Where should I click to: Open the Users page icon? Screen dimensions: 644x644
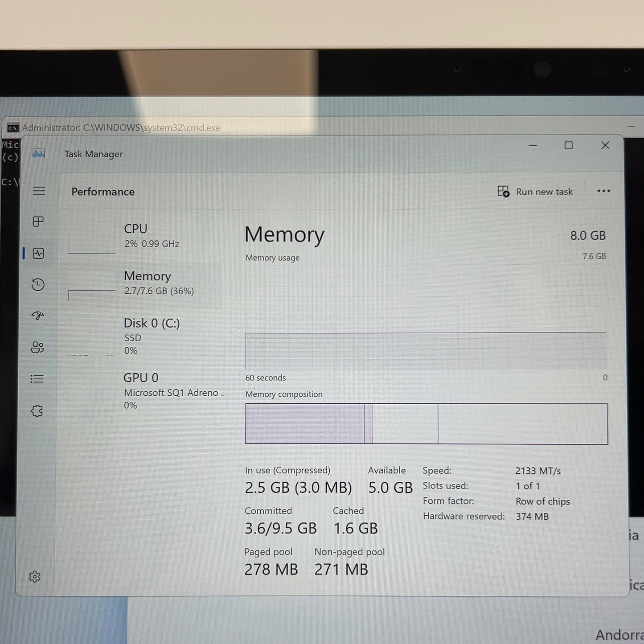[38, 347]
